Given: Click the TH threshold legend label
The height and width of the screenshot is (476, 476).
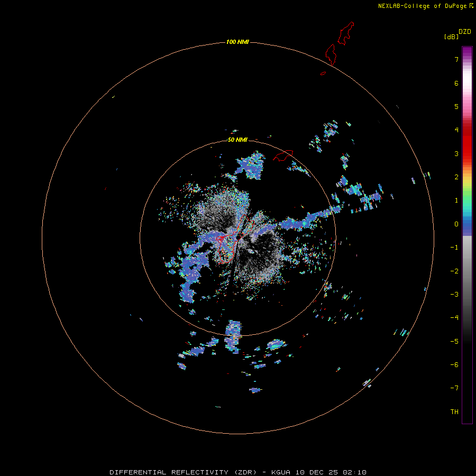Looking at the screenshot, I should click(x=454, y=412).
